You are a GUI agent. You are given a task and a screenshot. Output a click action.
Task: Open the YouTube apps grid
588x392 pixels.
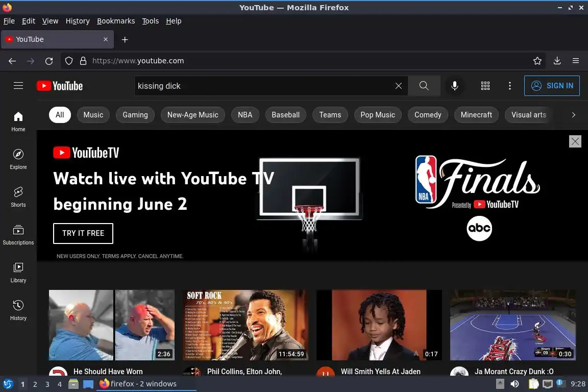[485, 86]
